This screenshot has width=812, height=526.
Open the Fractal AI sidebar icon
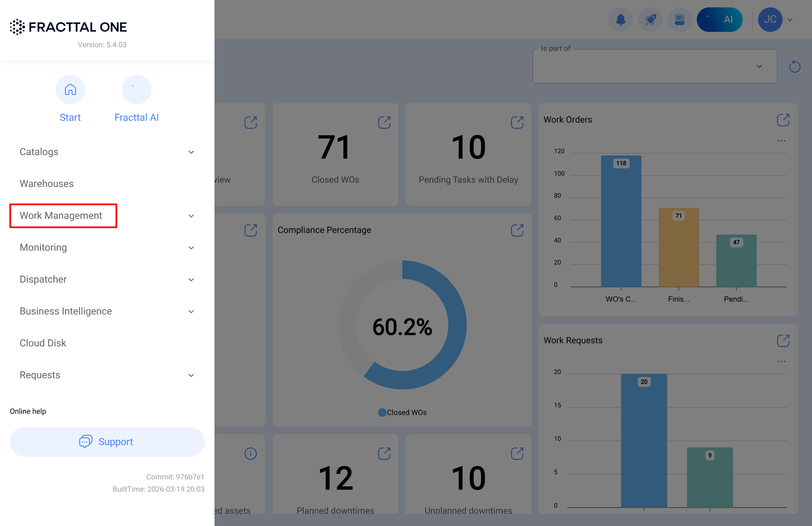[x=136, y=90]
